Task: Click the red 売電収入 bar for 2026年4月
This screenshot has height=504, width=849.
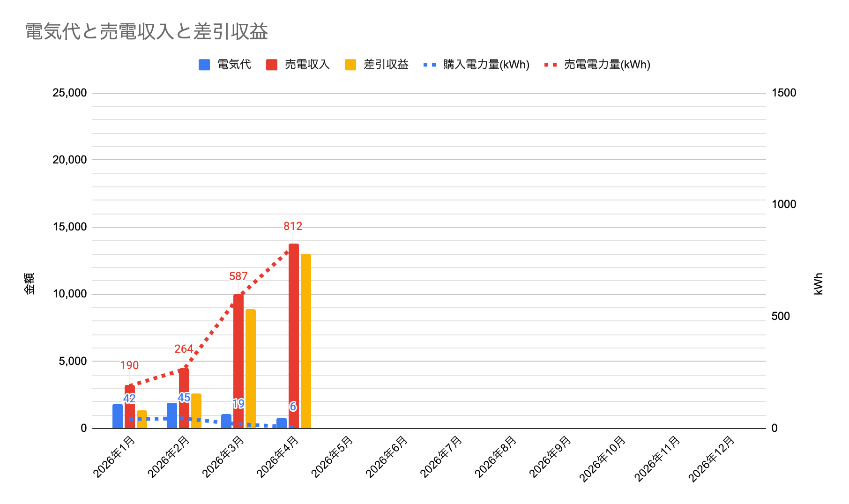Action: point(294,336)
